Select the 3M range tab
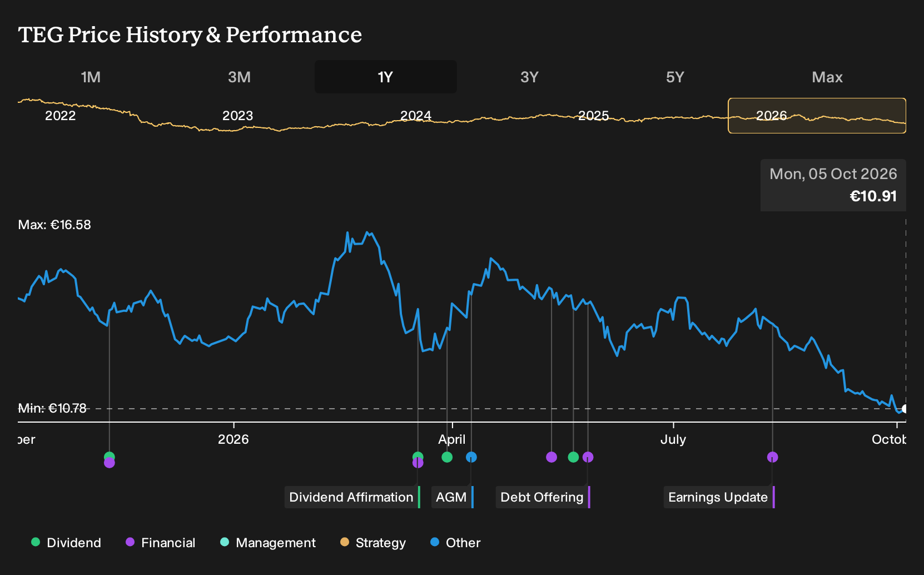924x575 pixels. coord(239,77)
